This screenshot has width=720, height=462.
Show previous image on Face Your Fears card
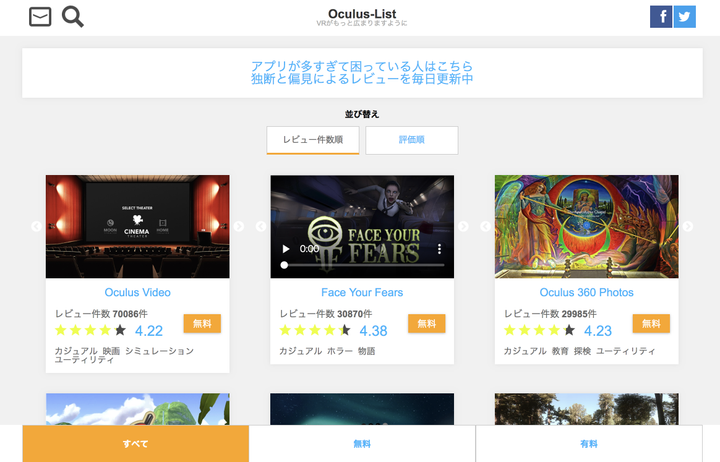(x=261, y=226)
